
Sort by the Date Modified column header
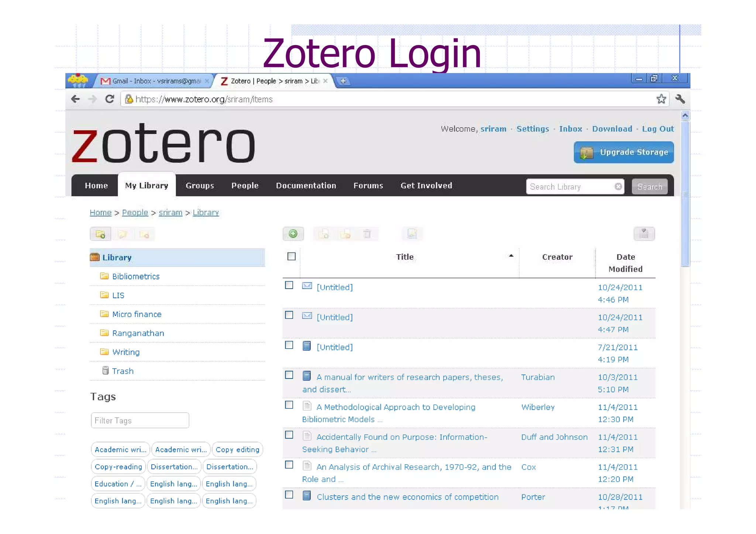point(625,263)
